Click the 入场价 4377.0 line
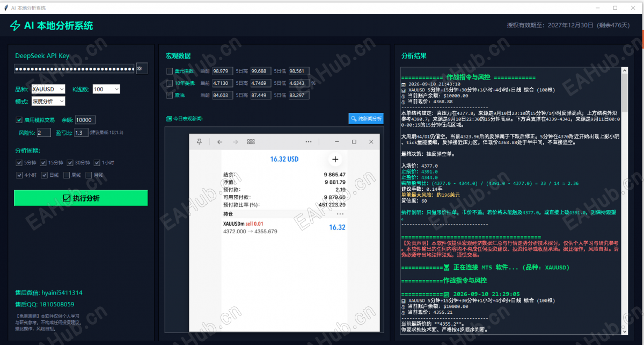 (420, 166)
